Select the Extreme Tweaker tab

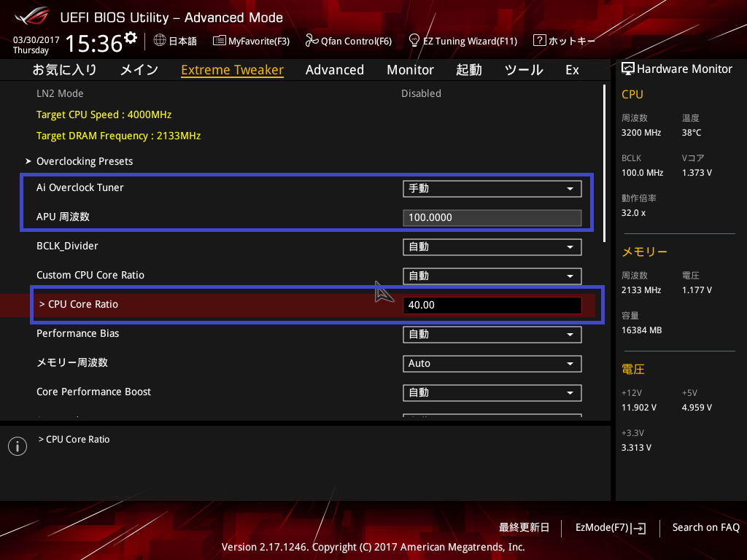(233, 70)
